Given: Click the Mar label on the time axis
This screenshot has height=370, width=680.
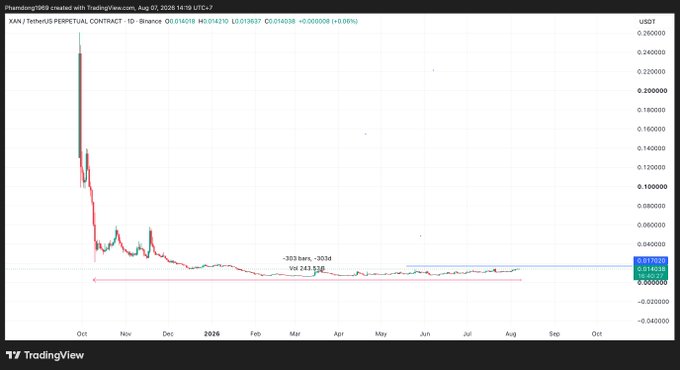Looking at the screenshot, I should 295,334.
